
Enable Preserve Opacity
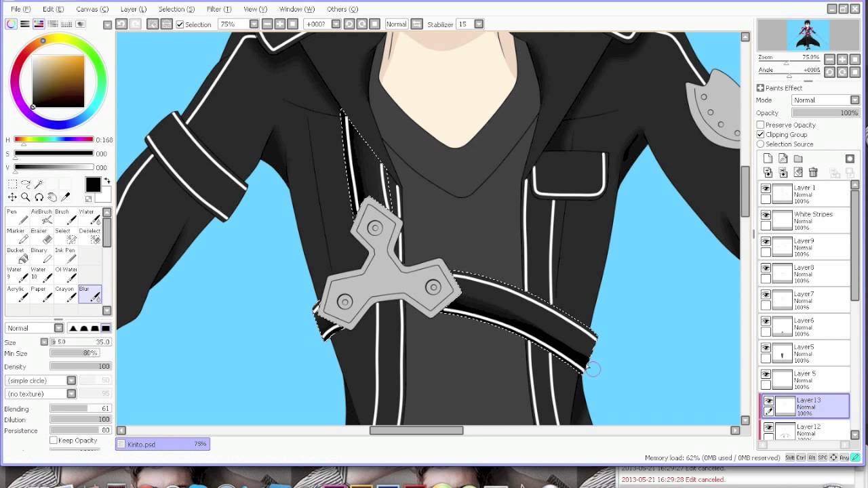pos(760,125)
